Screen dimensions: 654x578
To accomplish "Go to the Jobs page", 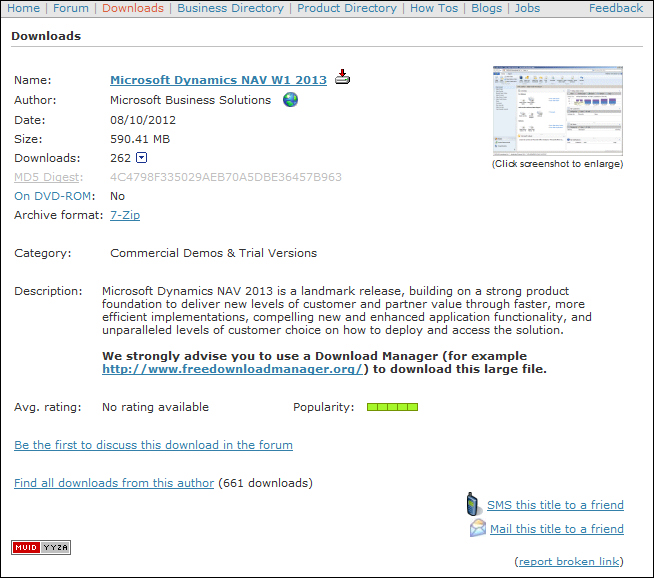I will [x=527, y=8].
